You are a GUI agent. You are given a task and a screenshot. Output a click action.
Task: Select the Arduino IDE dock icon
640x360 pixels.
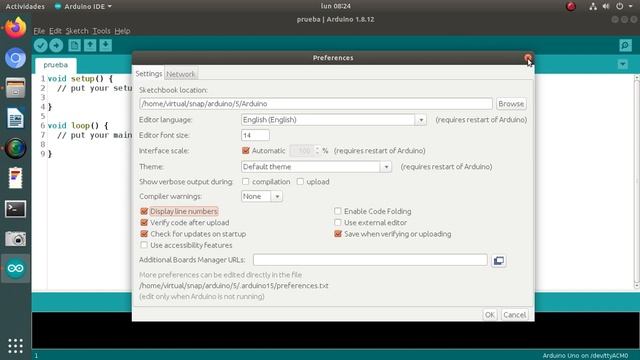pos(16,269)
